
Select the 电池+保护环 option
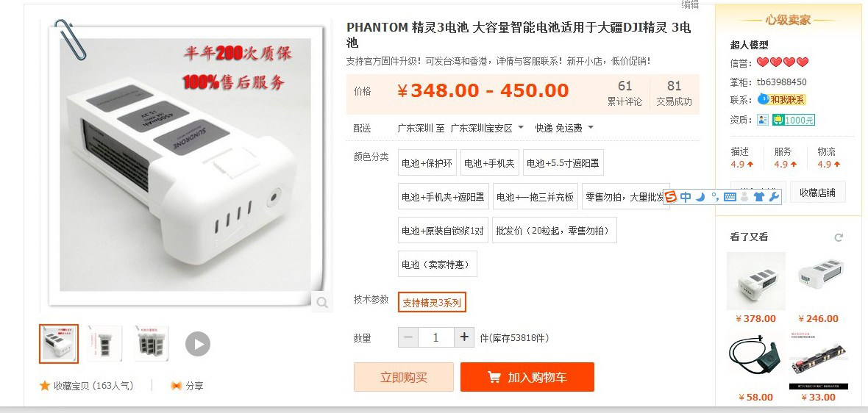coord(427,163)
